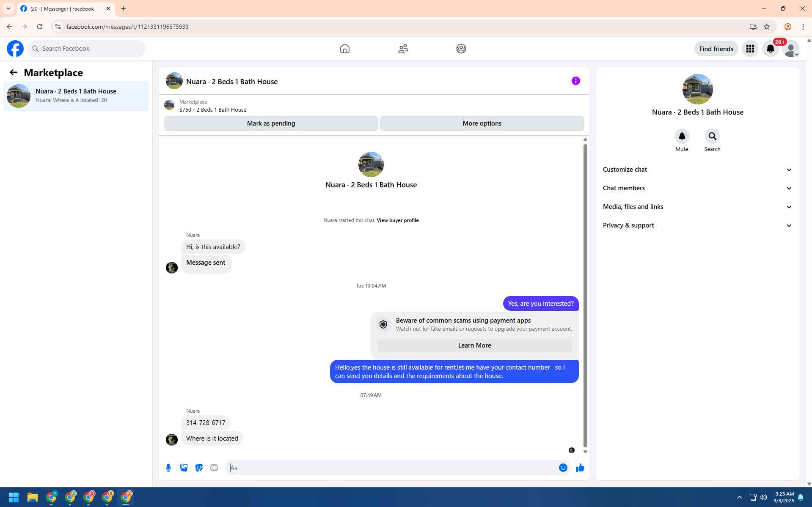Image resolution: width=812 pixels, height=507 pixels.
Task: View site information icon in address bar
Action: click(x=58, y=27)
